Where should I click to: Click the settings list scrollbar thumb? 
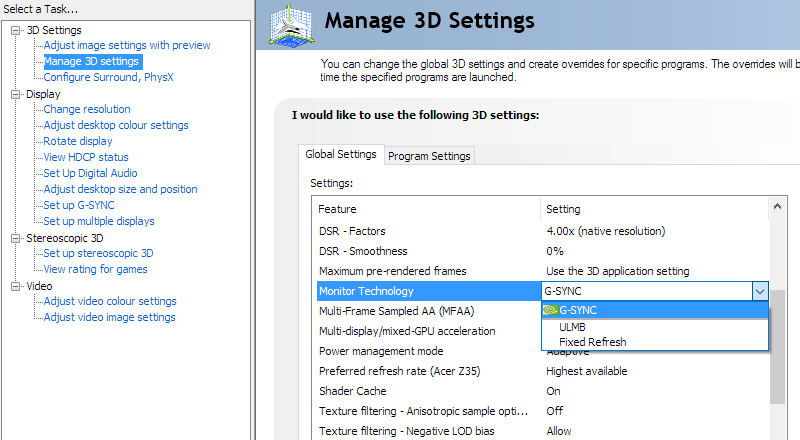pos(777,347)
